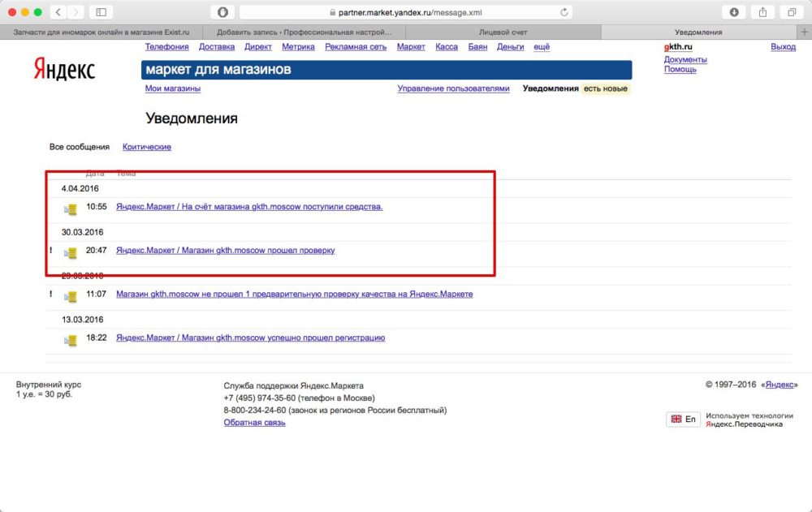812x512 pixels.
Task: Open notification не прошел предварительную проверку
Action: click(x=294, y=294)
